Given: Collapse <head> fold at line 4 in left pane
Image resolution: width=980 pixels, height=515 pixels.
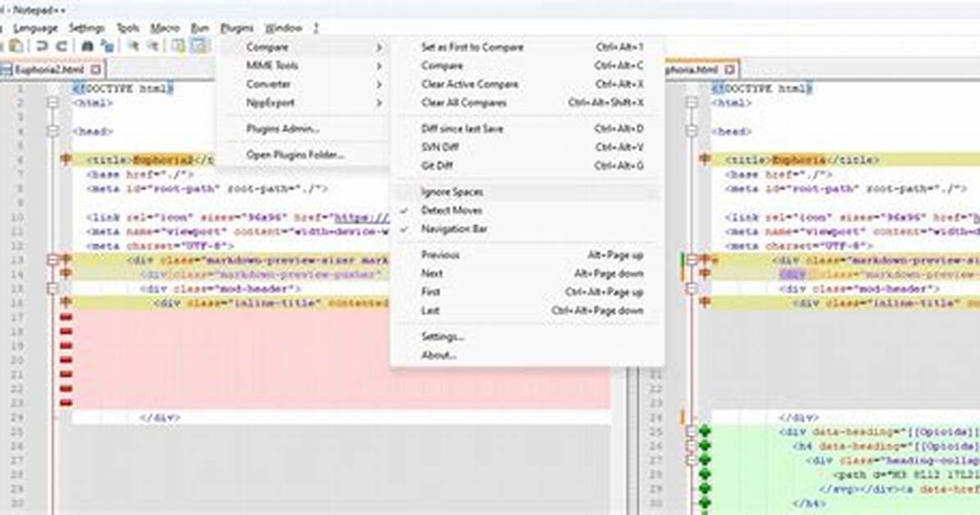Looking at the screenshot, I should tap(53, 131).
